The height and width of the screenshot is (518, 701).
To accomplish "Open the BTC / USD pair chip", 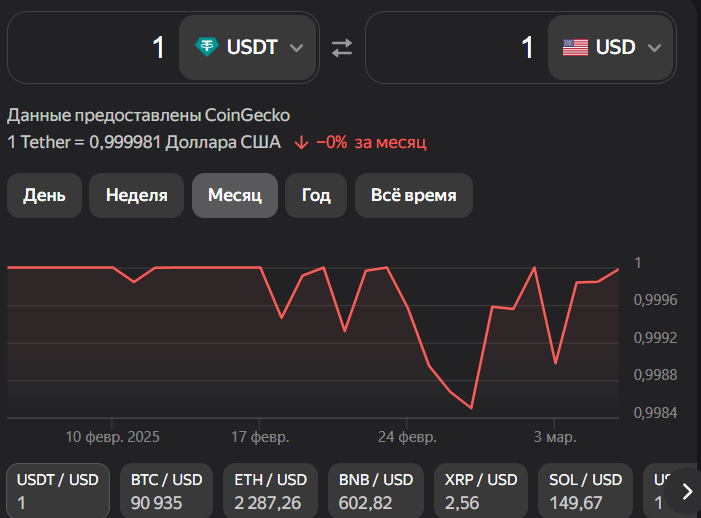I will coord(165,490).
